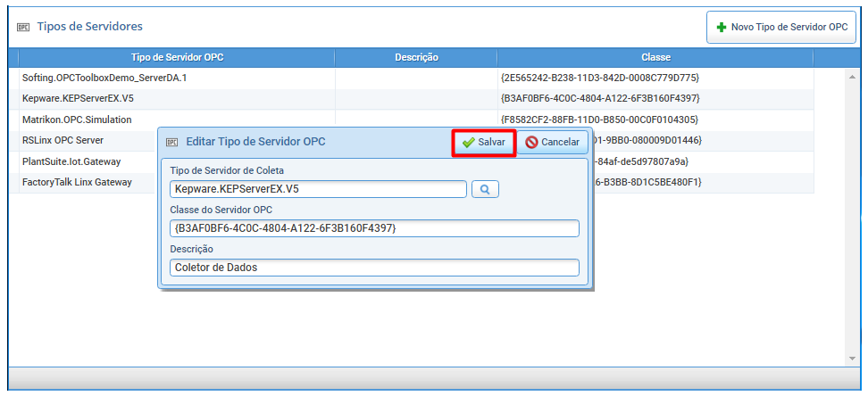Click the Descrição column header
868x396 pixels.
[x=416, y=57]
